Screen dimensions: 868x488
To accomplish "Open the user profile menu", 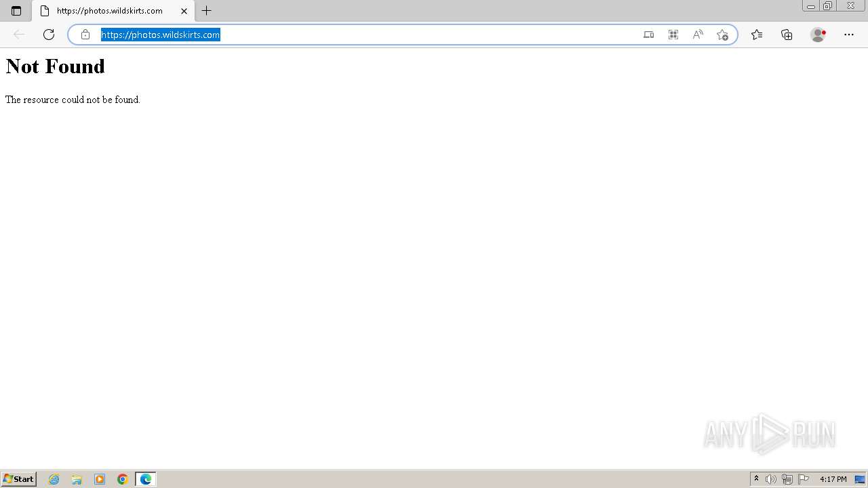I will click(x=818, y=35).
